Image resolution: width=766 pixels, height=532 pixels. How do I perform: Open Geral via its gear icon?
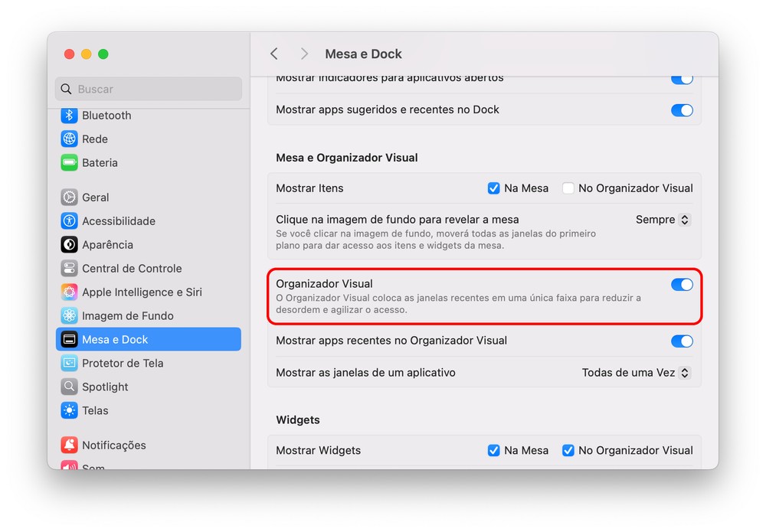[x=69, y=197]
